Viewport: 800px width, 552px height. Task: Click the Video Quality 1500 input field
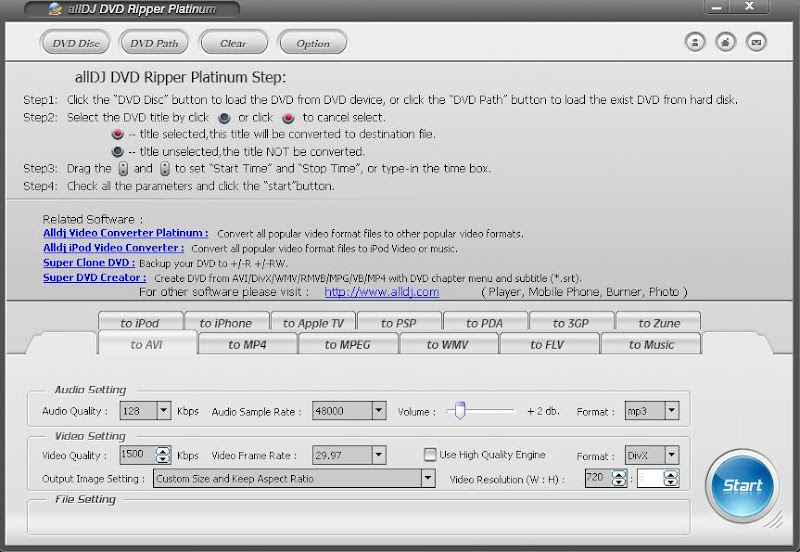[x=138, y=455]
